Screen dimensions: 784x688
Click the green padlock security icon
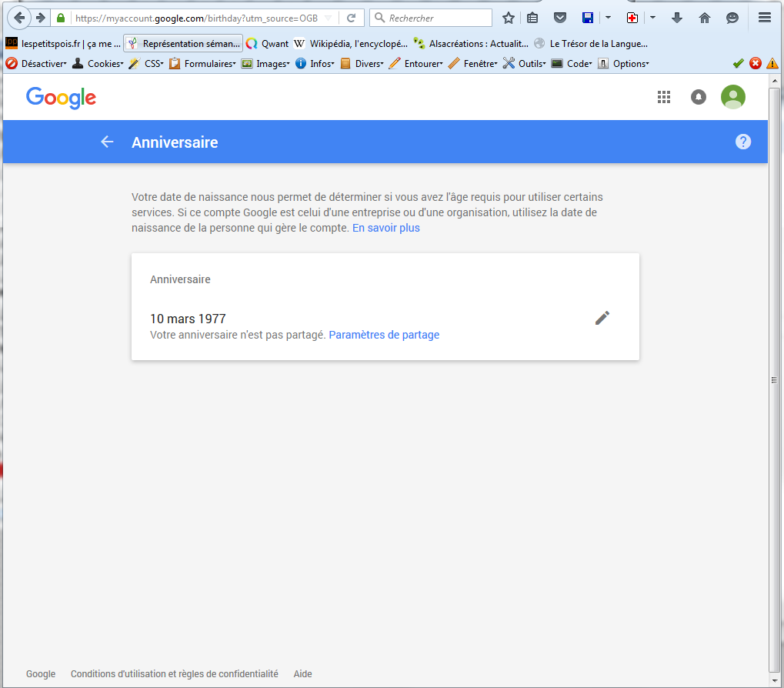tap(61, 18)
